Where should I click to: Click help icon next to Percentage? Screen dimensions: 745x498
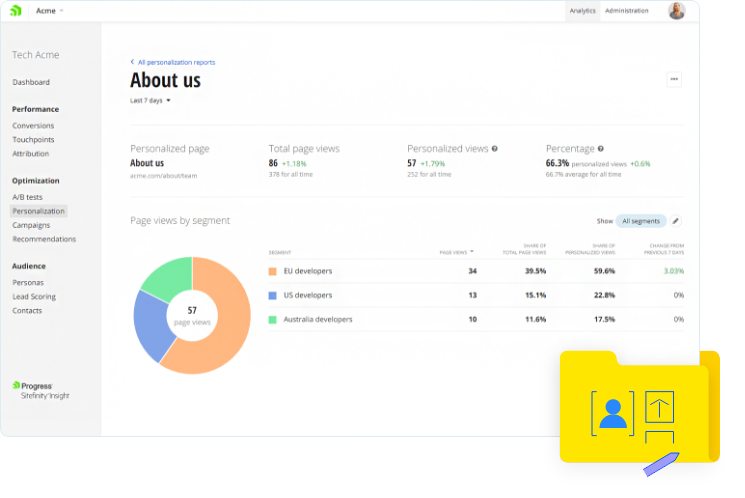(600, 149)
